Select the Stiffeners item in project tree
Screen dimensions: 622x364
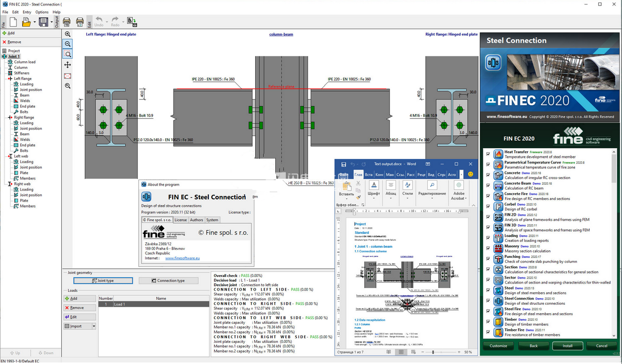click(x=22, y=73)
